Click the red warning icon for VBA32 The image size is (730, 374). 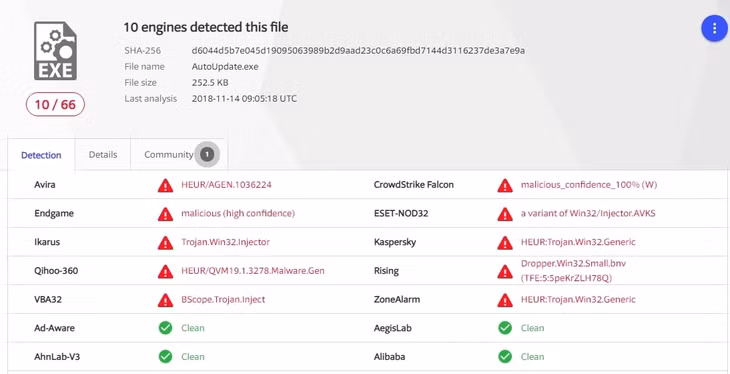click(x=165, y=300)
